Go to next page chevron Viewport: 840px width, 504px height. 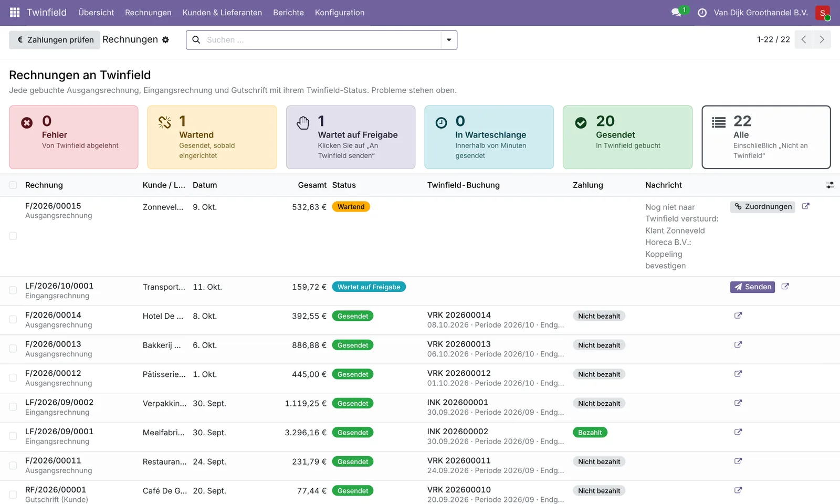point(822,40)
